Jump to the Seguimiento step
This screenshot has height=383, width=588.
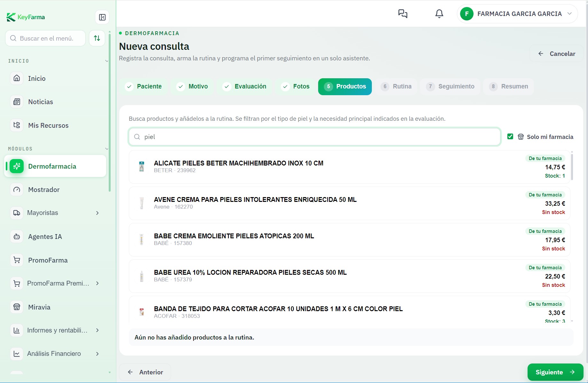pos(450,87)
